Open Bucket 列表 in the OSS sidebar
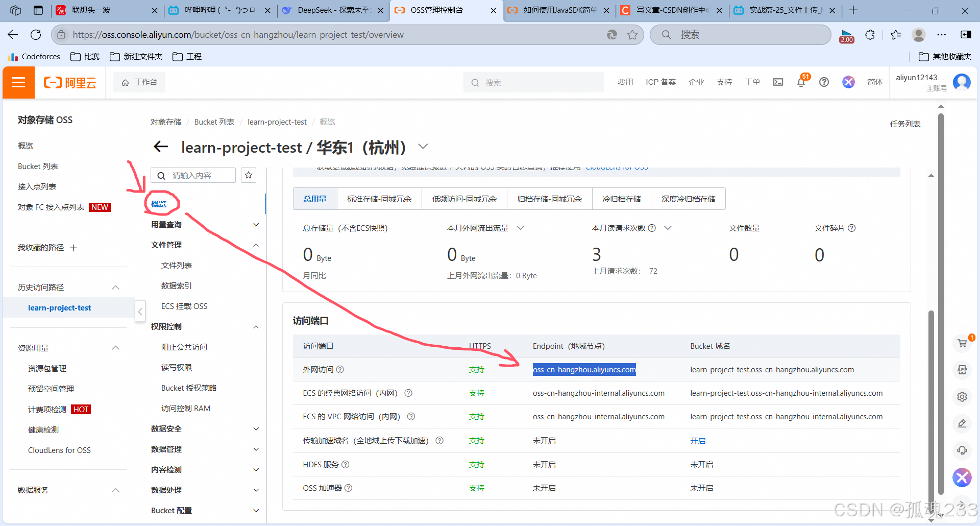Viewport: 980px width, 526px height. tap(38, 166)
